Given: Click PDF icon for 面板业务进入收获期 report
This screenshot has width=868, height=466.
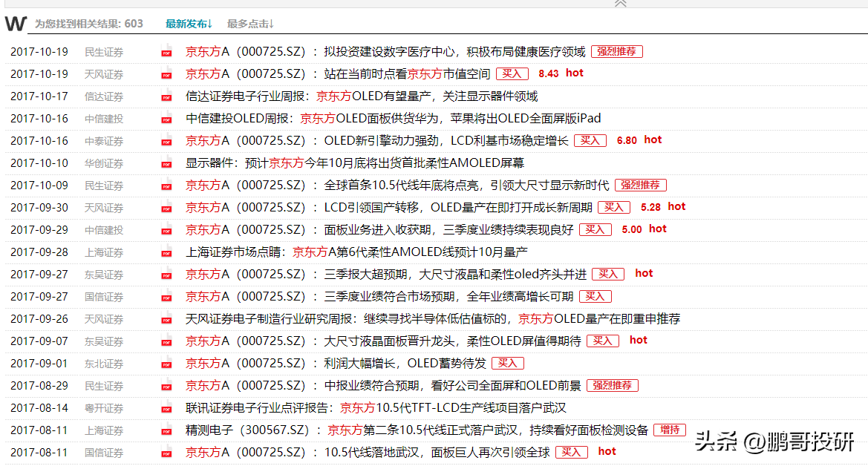Looking at the screenshot, I should pyautogui.click(x=166, y=230).
